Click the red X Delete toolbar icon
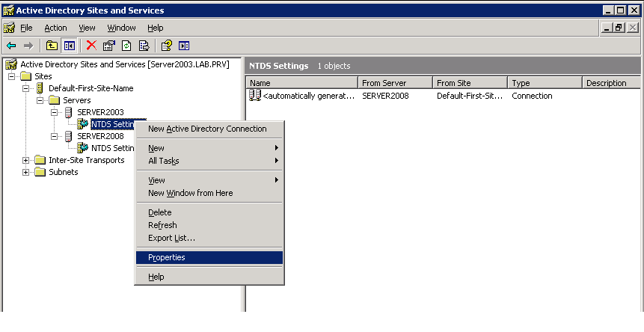This screenshot has width=644, height=332. 91,46
